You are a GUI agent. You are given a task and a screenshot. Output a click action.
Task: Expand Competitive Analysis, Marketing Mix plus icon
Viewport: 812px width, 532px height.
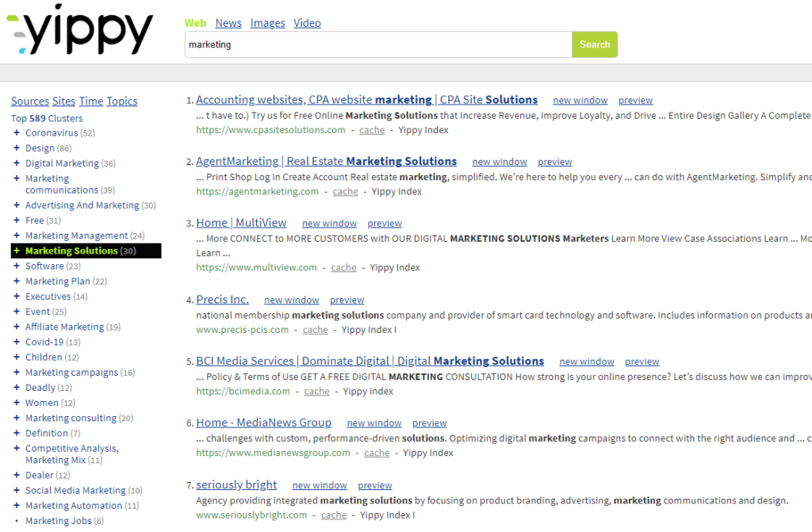(17, 448)
